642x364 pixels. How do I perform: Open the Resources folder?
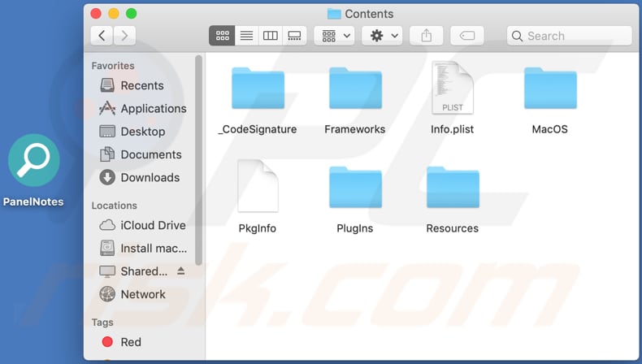[453, 187]
